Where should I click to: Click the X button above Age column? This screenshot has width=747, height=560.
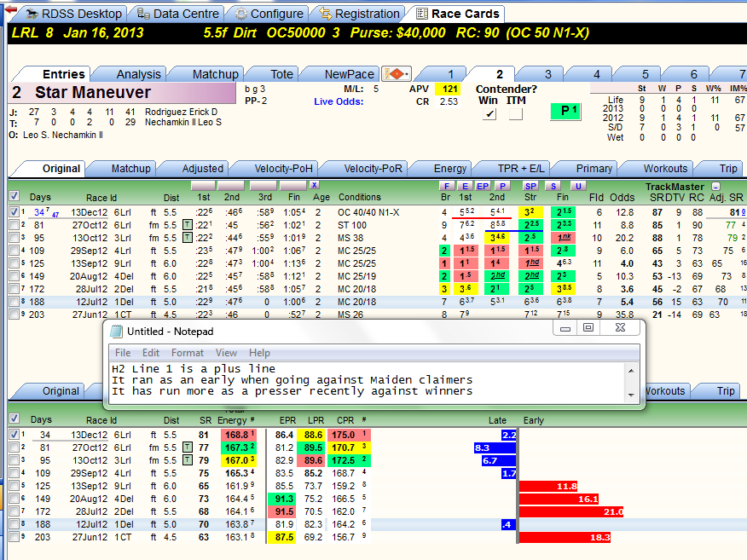point(314,185)
